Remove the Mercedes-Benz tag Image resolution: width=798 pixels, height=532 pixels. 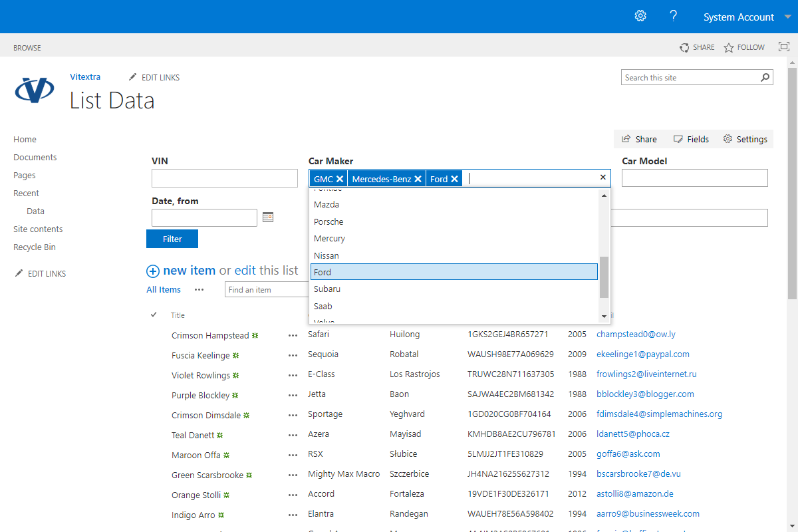418,179
